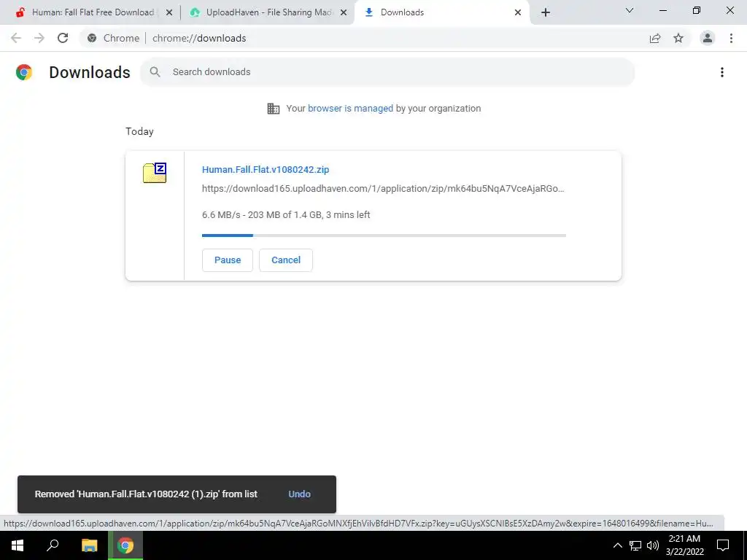Click the download progress bar

384,236
